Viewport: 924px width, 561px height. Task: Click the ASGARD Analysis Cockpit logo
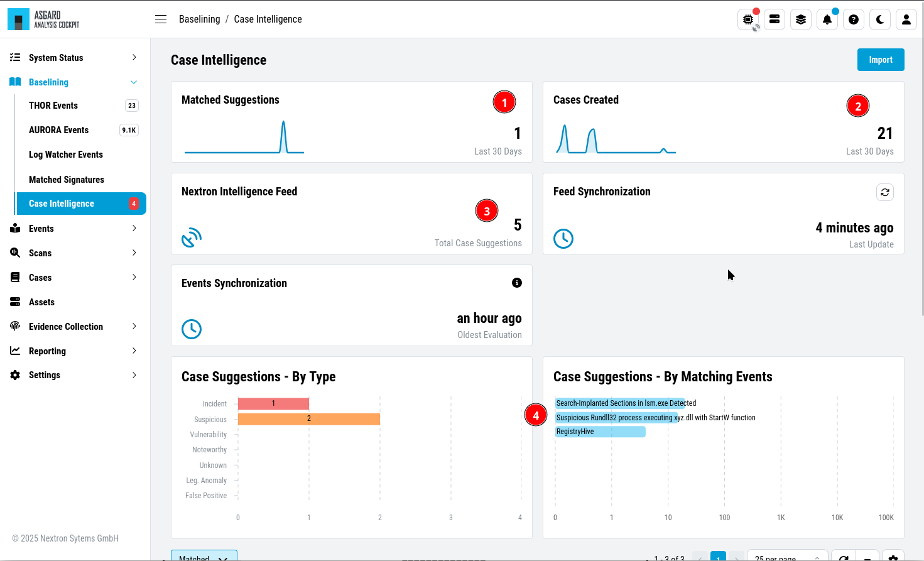[x=44, y=19]
